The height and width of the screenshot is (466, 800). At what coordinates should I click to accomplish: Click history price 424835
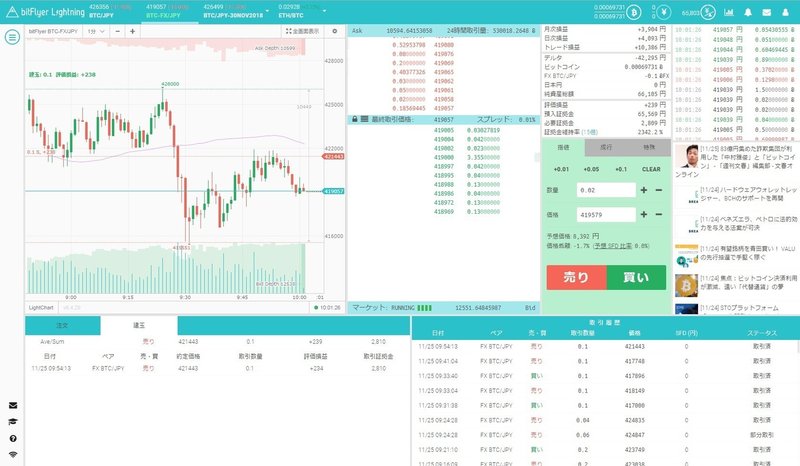(x=634, y=420)
